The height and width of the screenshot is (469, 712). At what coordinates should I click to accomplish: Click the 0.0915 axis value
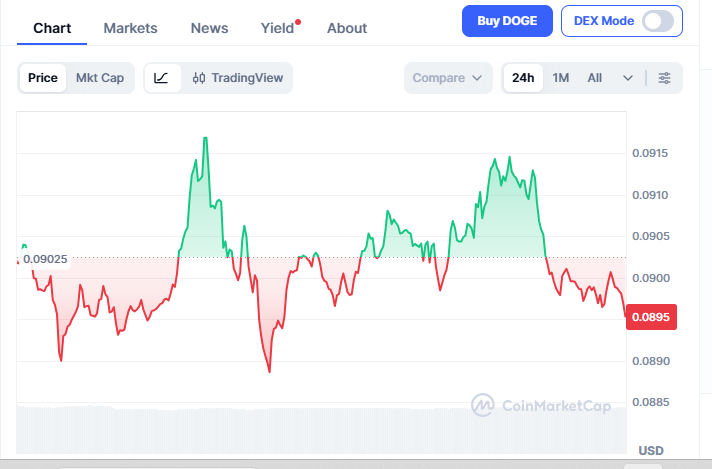[x=650, y=153]
